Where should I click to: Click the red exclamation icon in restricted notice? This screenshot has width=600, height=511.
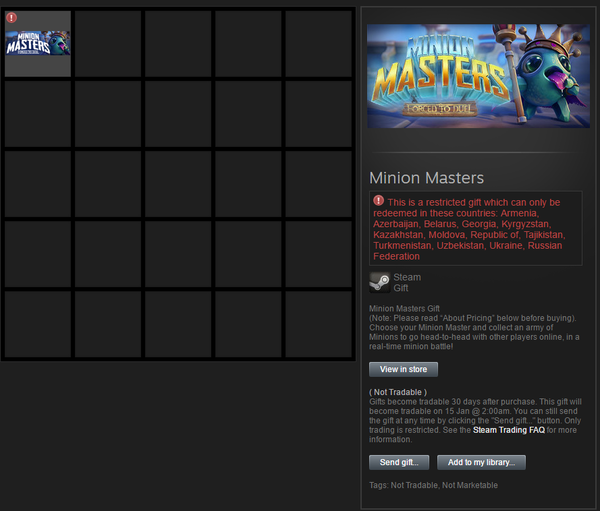pos(378,200)
